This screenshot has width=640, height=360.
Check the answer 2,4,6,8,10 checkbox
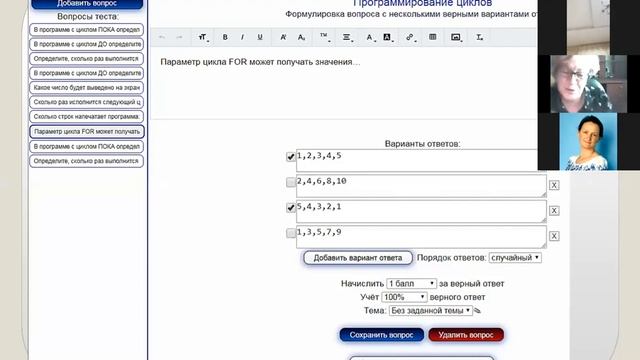(291, 182)
